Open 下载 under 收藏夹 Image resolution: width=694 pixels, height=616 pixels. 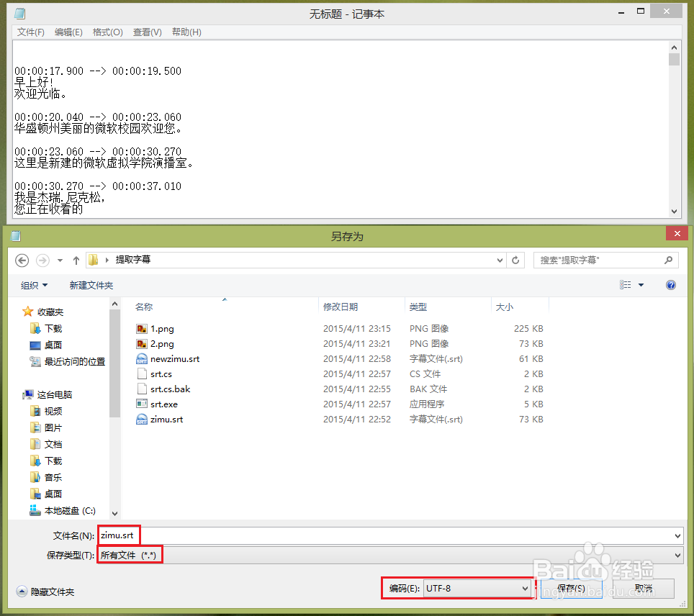coord(53,328)
